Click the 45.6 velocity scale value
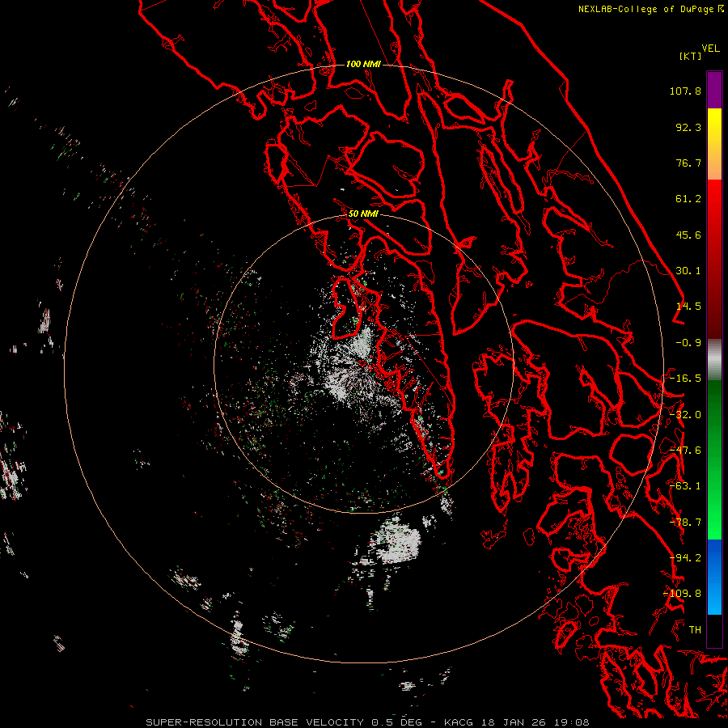Viewport: 728px width, 728px height. [x=688, y=235]
